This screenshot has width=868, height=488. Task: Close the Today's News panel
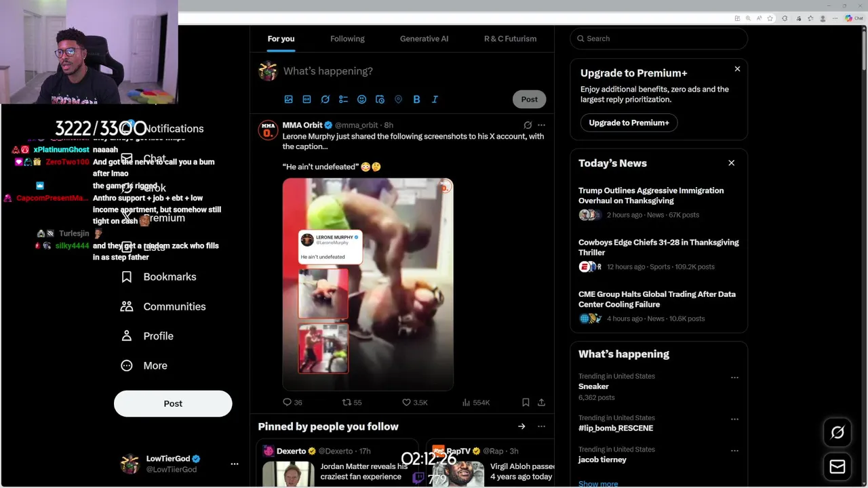click(731, 163)
